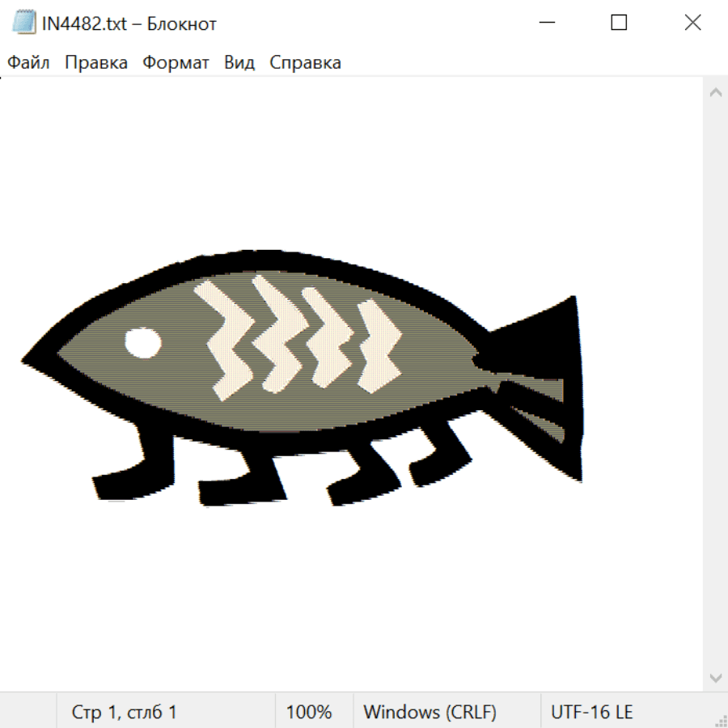Open the Справка help menu

tap(305, 63)
